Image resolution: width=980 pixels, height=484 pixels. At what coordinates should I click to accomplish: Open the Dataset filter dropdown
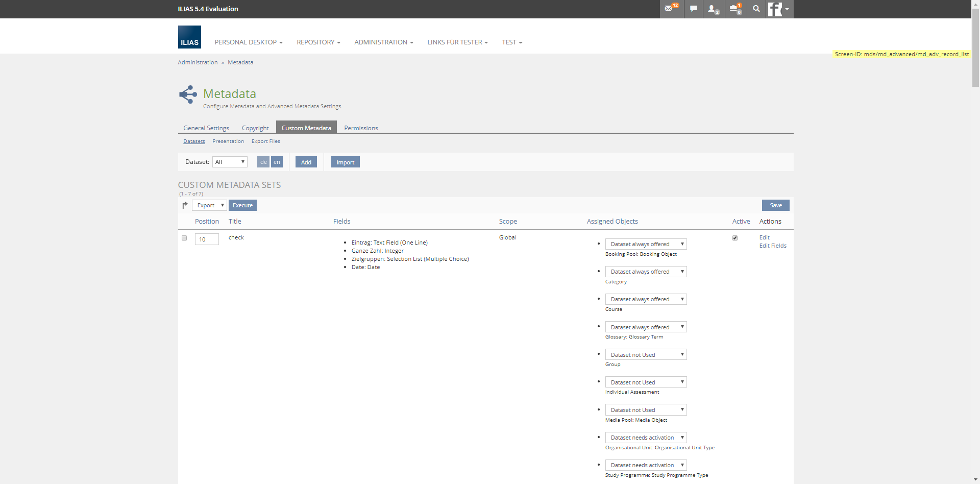point(230,162)
